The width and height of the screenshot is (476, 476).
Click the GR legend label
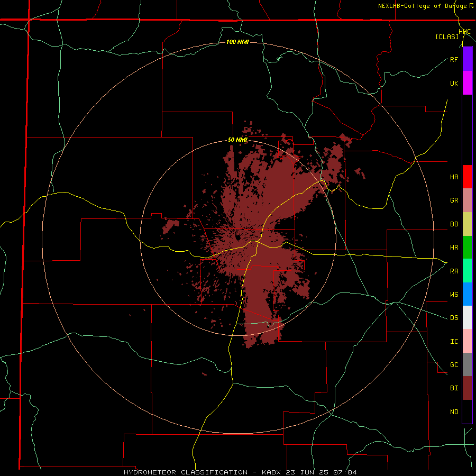coord(454,200)
